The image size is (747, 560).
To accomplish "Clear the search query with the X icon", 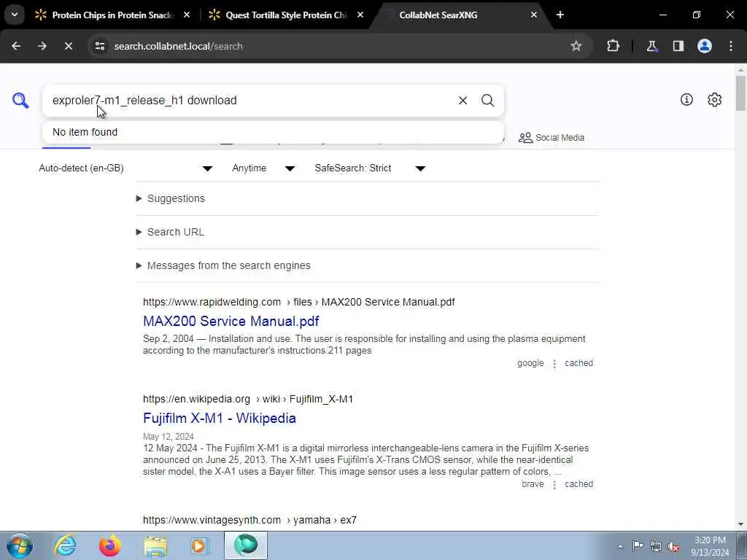I will tap(462, 101).
